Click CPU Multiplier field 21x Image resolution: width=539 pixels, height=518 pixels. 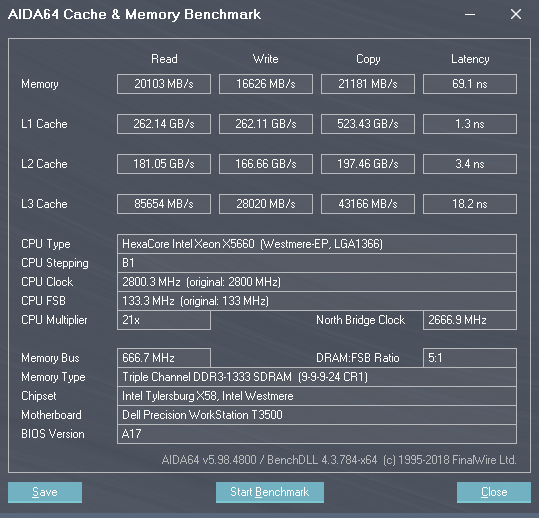click(164, 320)
